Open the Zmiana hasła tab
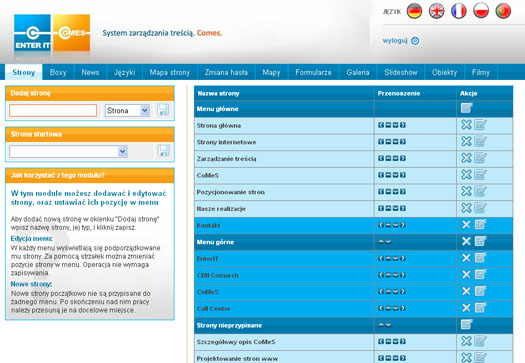Screen dimensions: 525x363 click(x=226, y=72)
